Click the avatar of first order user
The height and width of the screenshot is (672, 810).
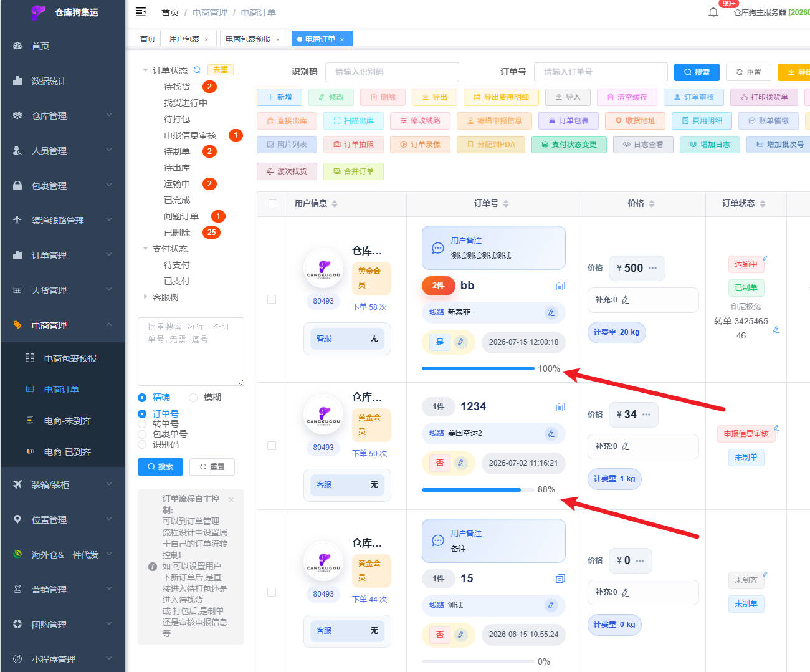click(323, 269)
